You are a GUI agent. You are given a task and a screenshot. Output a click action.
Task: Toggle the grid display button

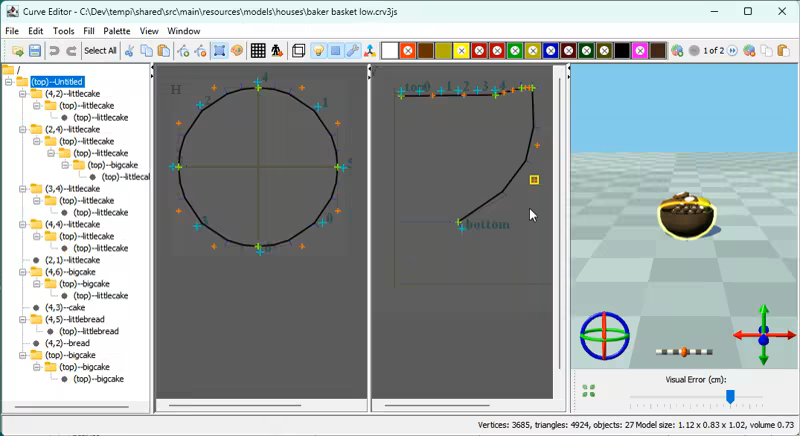pyautogui.click(x=258, y=50)
